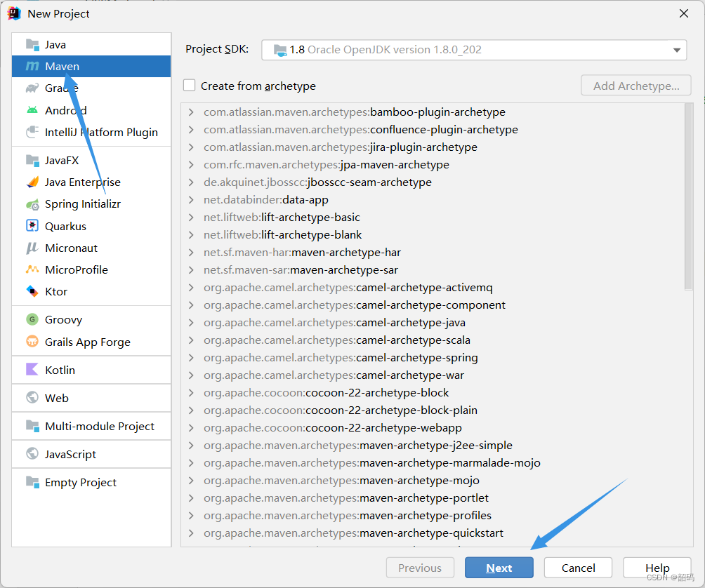
Task: Click the Quarkus icon
Action: pyautogui.click(x=32, y=225)
